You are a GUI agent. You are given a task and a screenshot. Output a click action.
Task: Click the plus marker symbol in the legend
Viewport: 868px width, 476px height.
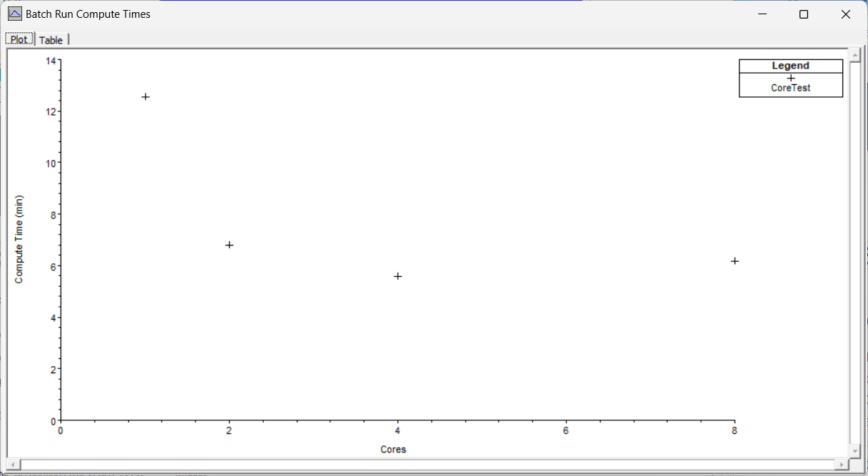791,78
